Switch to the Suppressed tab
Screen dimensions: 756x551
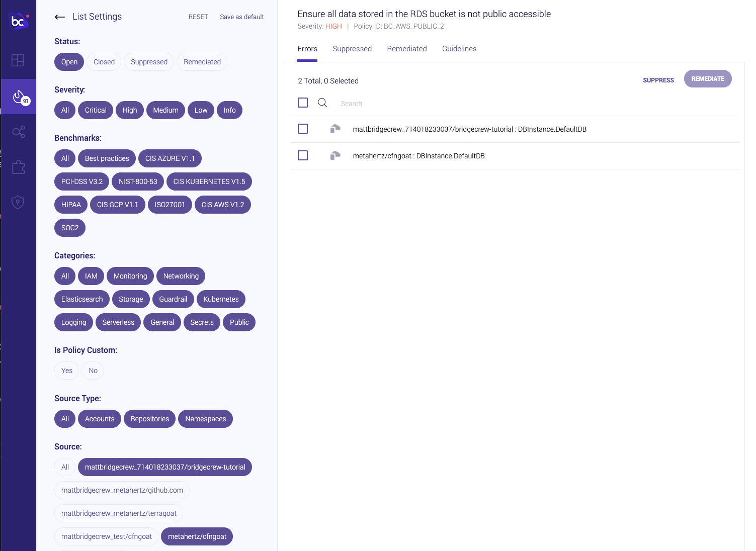tap(352, 49)
